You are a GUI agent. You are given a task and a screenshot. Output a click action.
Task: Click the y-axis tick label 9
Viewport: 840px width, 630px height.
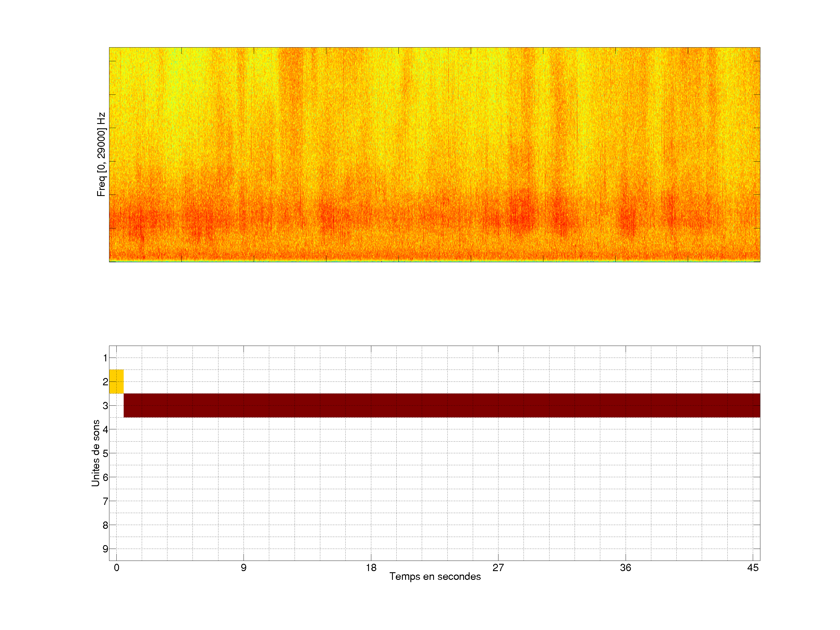click(105, 549)
